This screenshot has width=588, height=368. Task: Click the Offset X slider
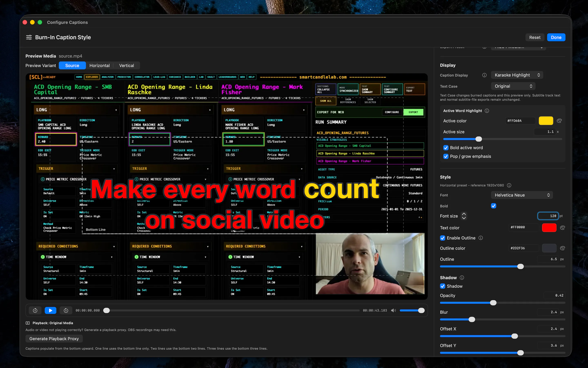(x=502, y=336)
